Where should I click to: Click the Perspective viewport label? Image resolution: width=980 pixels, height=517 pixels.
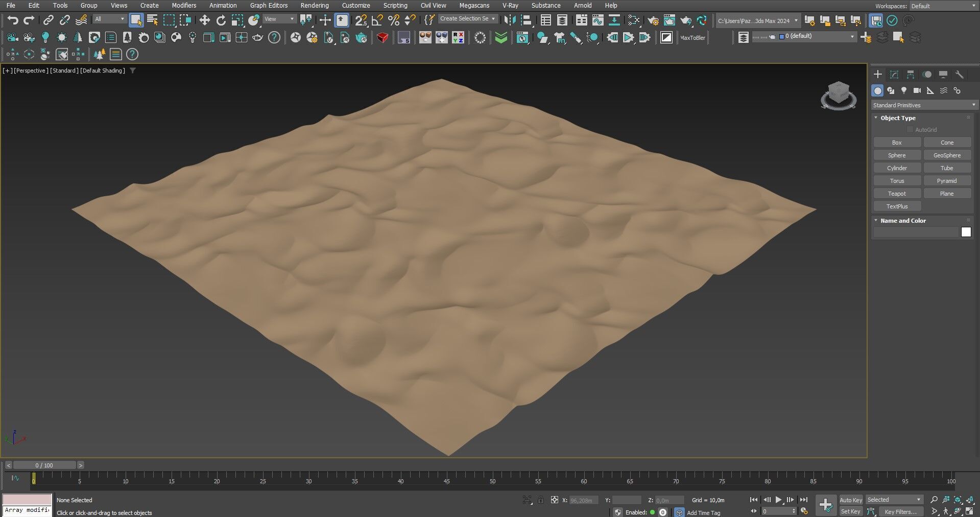pos(31,70)
